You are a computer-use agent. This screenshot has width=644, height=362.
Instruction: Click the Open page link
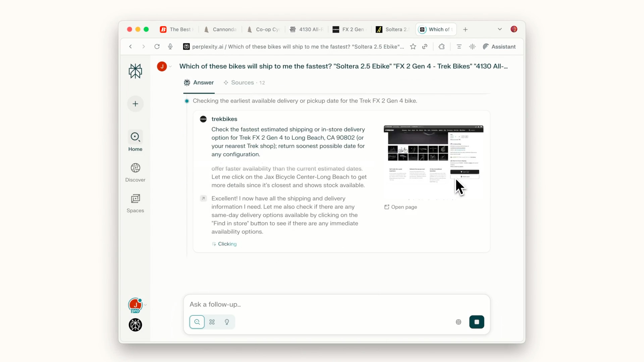point(401,207)
